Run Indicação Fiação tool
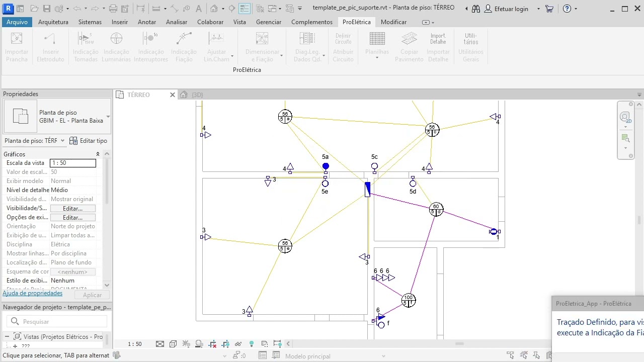This screenshot has width=644, height=362. pyautogui.click(x=184, y=47)
